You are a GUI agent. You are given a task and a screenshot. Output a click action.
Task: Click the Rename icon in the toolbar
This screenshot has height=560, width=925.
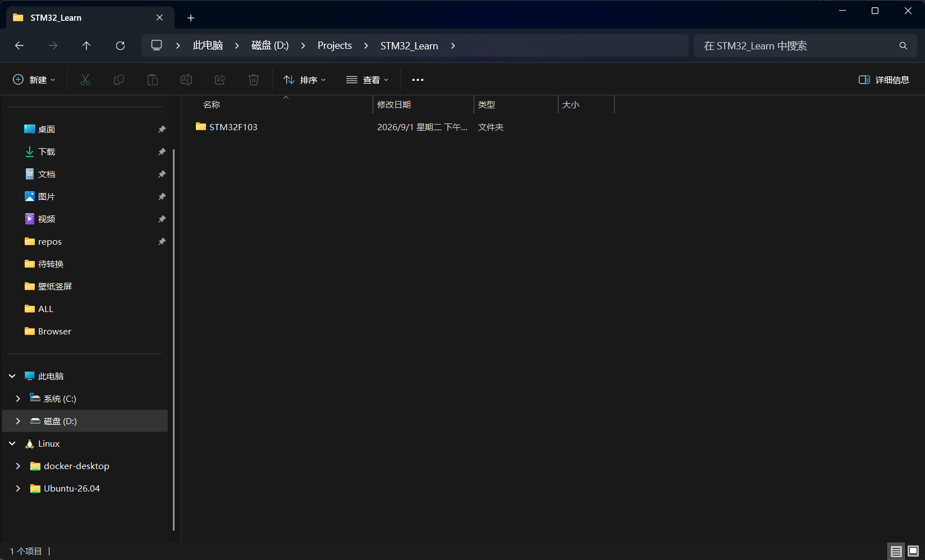pos(186,80)
